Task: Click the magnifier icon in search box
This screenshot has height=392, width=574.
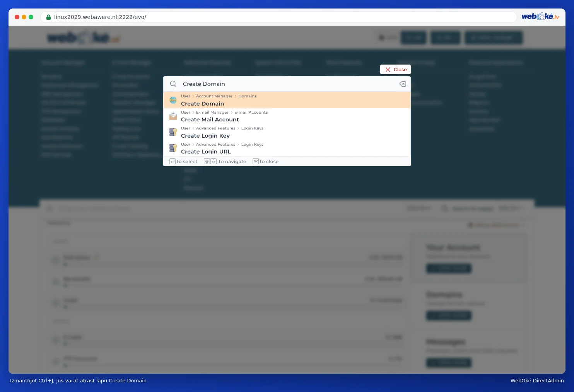Action: coord(173,84)
